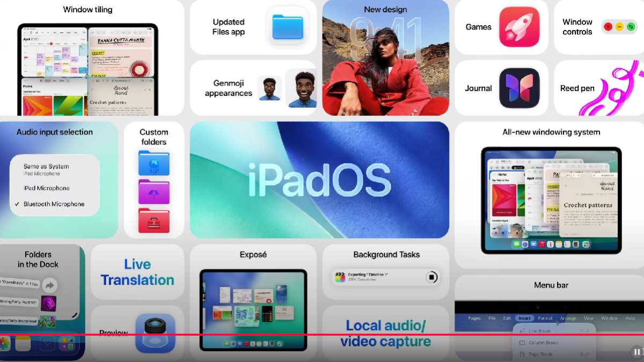Screen dimensions: 644x362
Task: Select iPad Microphone as audio input
Action: point(47,188)
